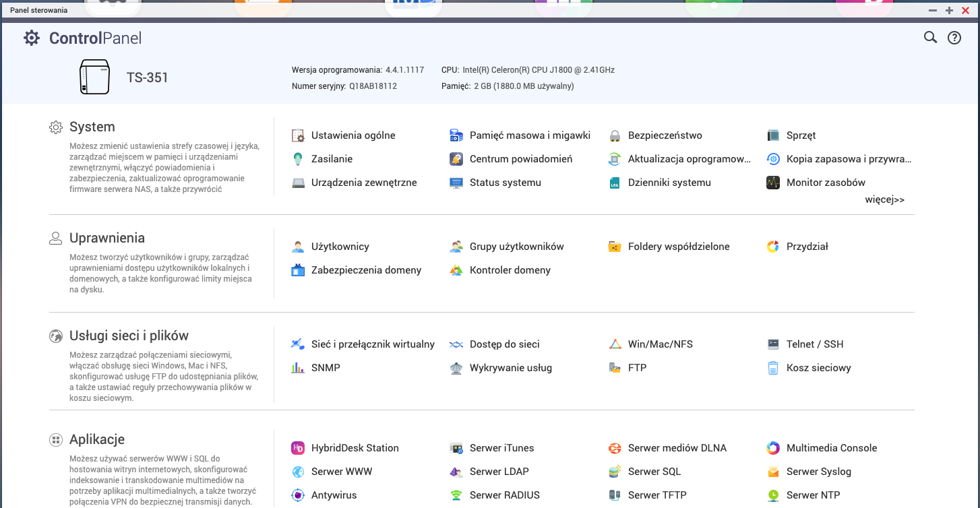Image resolution: width=980 pixels, height=508 pixels.
Task: Click the Kosz sieciowy trash icon
Action: pyautogui.click(x=773, y=368)
